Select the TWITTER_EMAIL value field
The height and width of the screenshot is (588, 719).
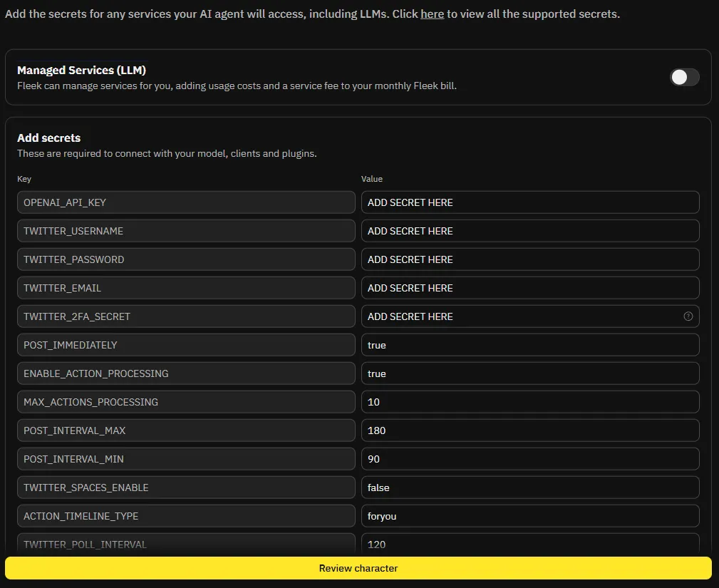529,288
